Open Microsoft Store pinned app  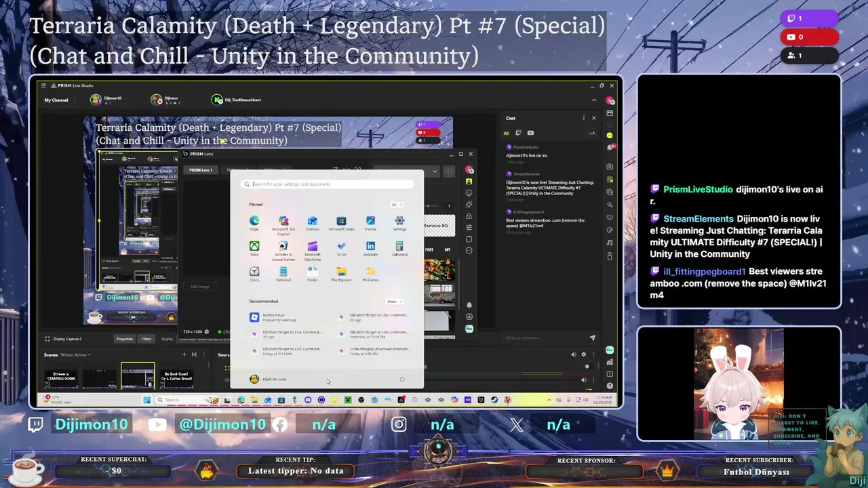(341, 223)
